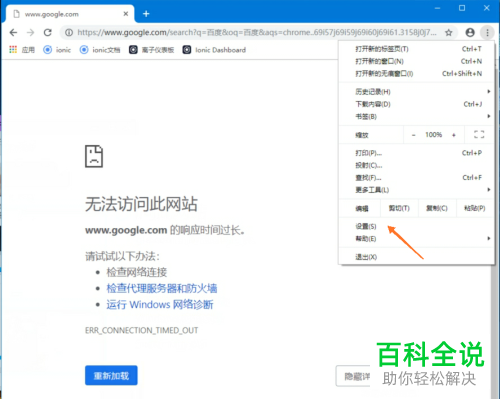Click the 100% zoom level value
This screenshot has height=399, width=500.
pyautogui.click(x=434, y=135)
